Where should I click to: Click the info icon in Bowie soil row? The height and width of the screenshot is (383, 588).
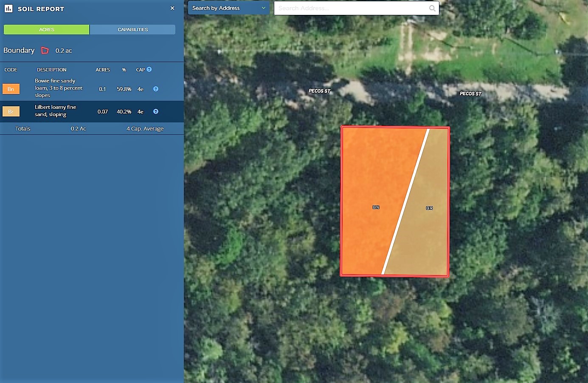click(156, 89)
